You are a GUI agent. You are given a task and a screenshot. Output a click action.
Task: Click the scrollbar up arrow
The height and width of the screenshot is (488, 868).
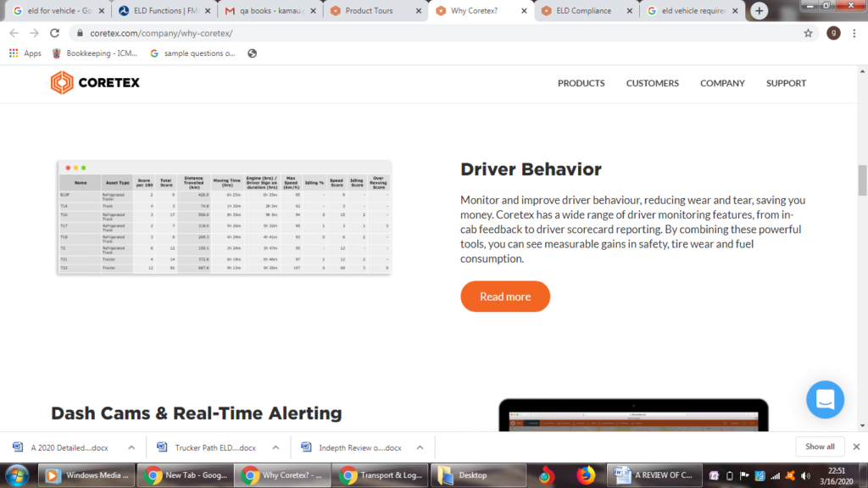tap(862, 71)
